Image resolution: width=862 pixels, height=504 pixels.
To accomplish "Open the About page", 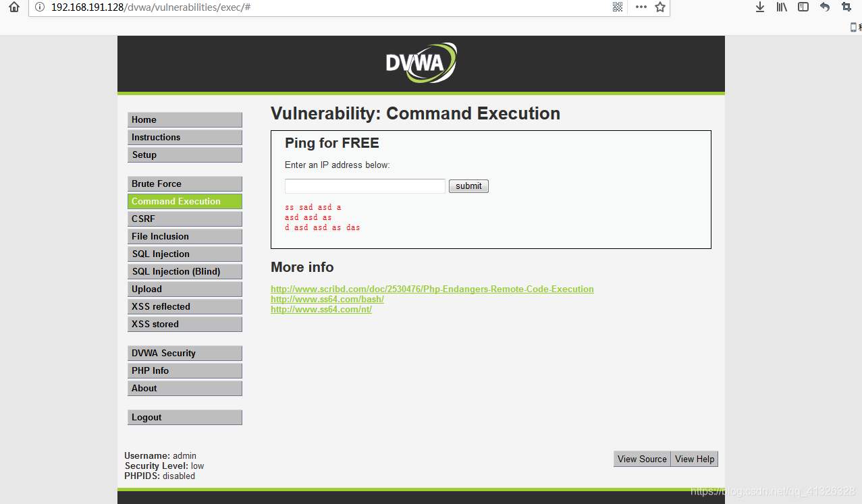I will [x=184, y=388].
